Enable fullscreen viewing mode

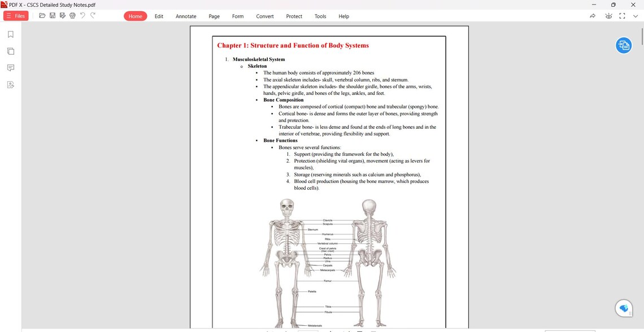coord(623,16)
